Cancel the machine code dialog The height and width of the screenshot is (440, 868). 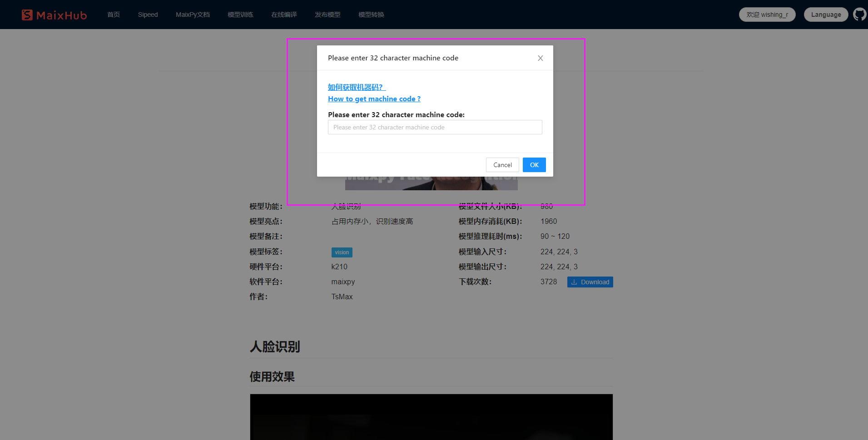502,165
